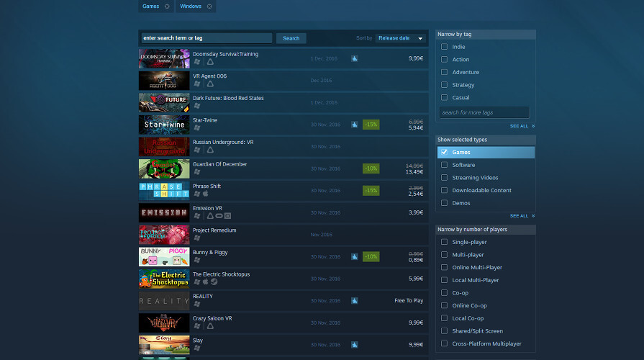This screenshot has height=360, width=644.
Task: Click the Windows icon under Star-Twine
Action: pos(197,128)
